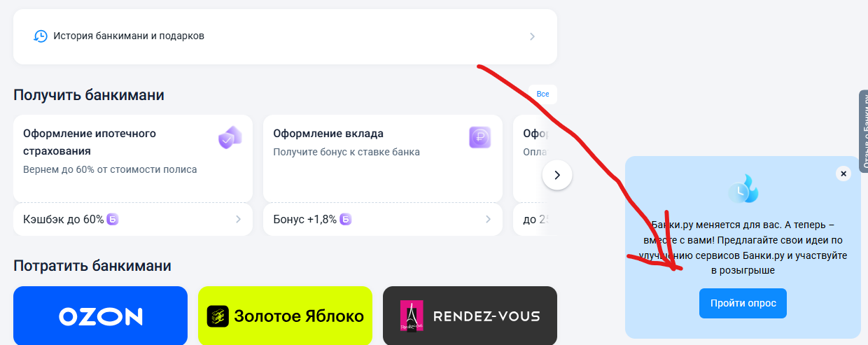Click the purple ruble deposit icon
Viewport: 868px width, 345px height.
[480, 137]
